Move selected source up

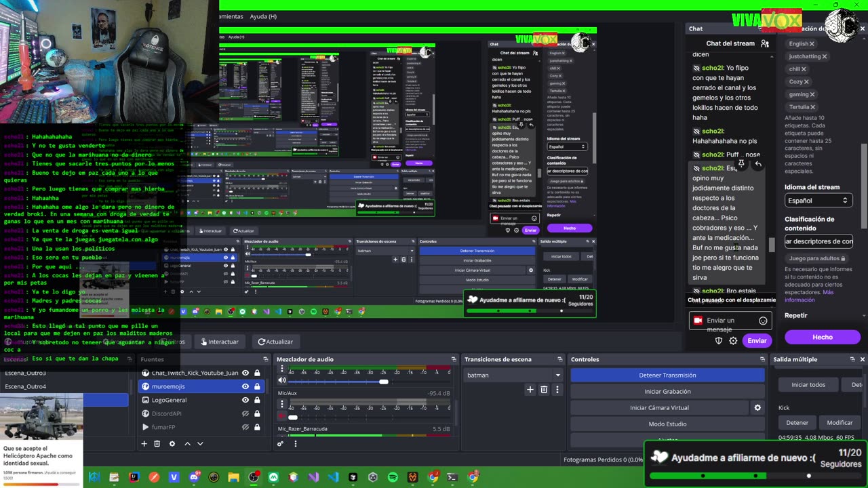188,443
